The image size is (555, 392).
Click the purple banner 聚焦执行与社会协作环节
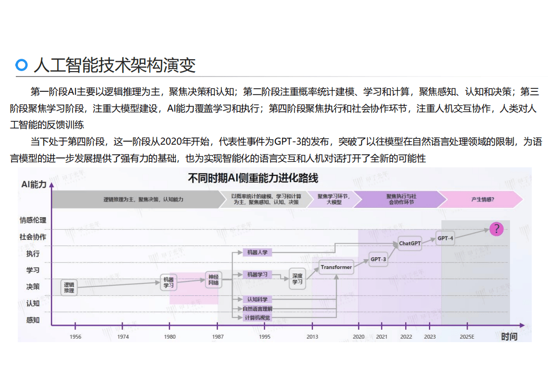point(400,199)
